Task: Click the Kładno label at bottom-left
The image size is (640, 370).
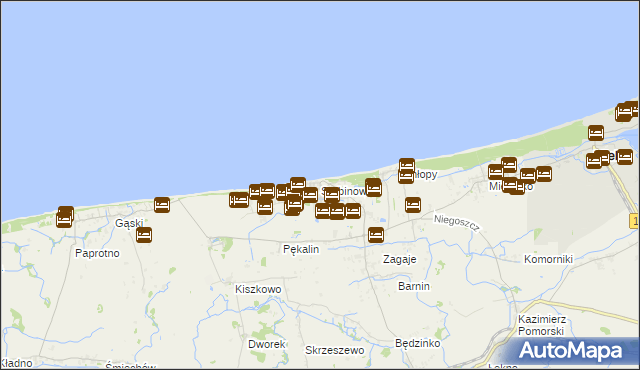Action: pyautogui.click(x=16, y=363)
